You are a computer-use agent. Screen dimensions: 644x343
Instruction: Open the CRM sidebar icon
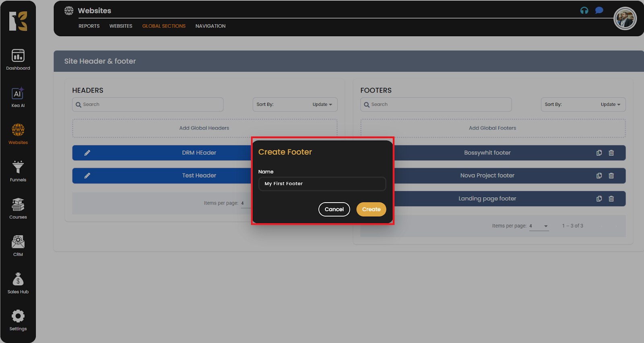coord(18,246)
